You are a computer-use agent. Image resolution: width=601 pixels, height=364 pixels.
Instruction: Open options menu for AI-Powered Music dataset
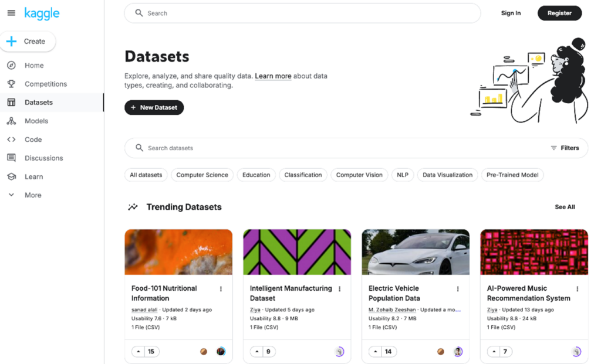point(577,289)
